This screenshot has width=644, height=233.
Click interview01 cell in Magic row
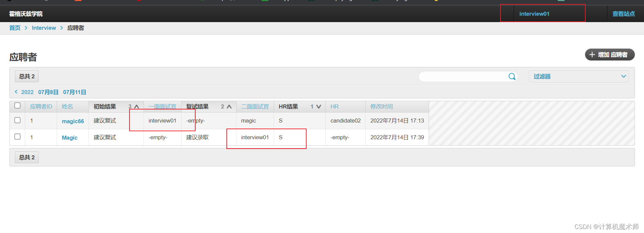(255, 137)
